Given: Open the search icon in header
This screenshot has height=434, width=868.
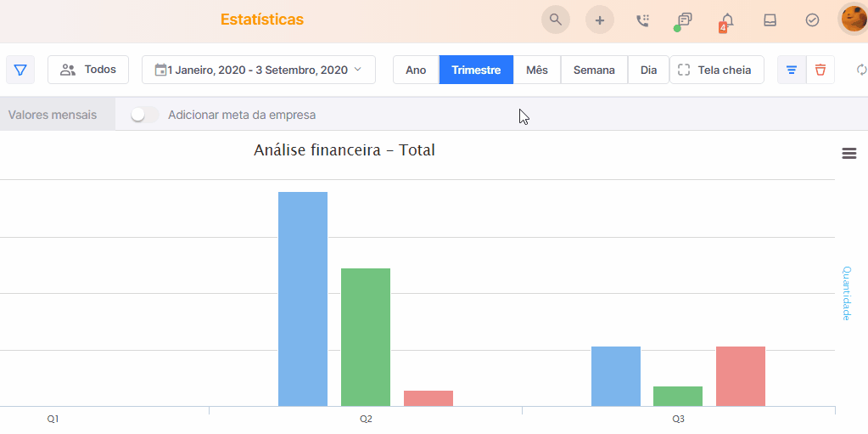Looking at the screenshot, I should click(555, 20).
